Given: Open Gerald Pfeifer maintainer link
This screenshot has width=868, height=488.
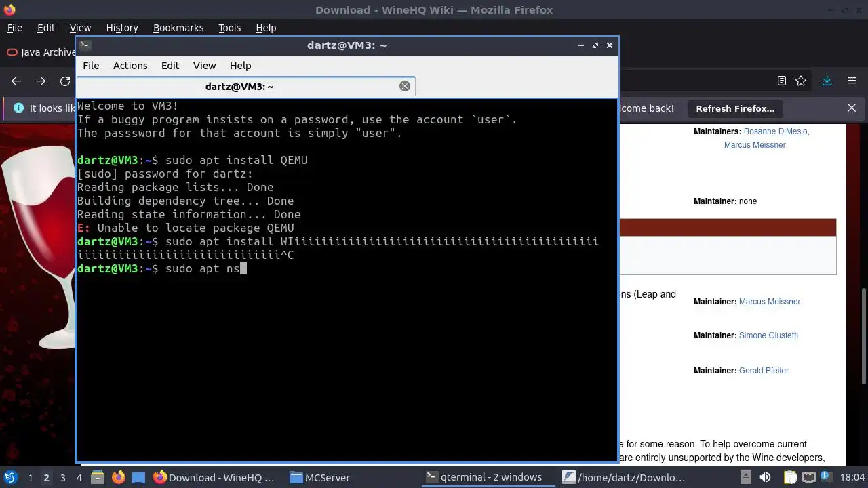Looking at the screenshot, I should 764,371.
